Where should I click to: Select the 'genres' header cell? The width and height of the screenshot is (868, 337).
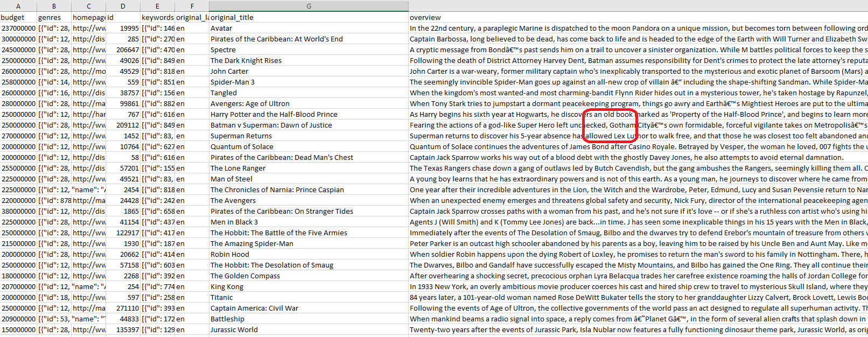pos(50,17)
